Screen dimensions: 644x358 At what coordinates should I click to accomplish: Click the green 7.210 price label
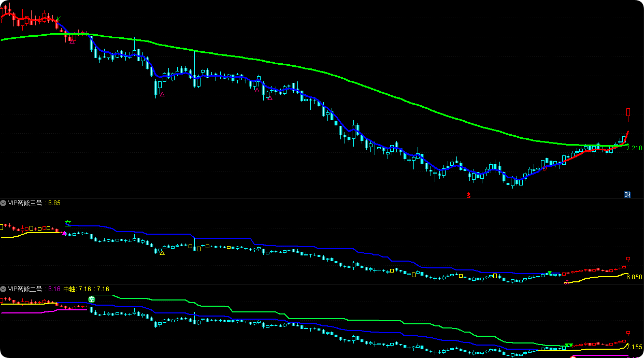point(634,148)
